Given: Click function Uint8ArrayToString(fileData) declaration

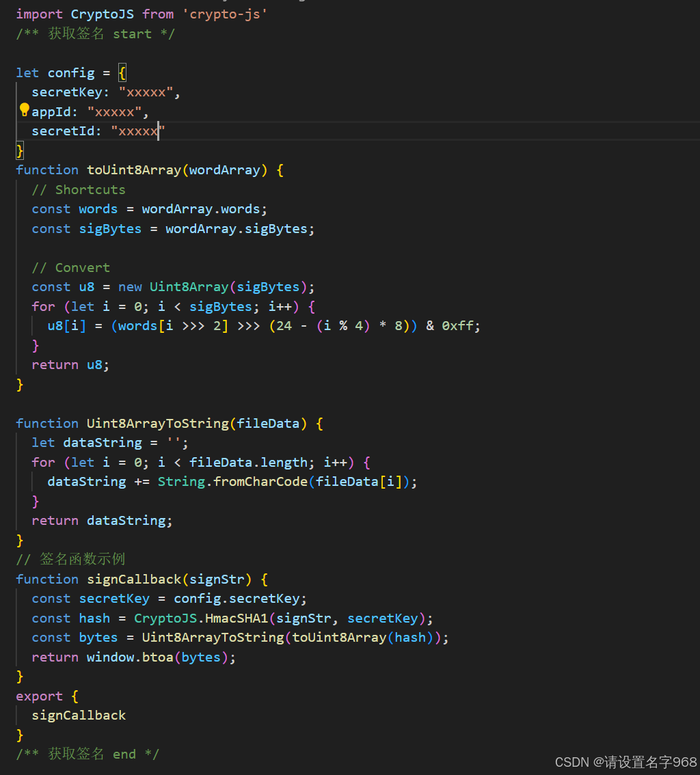Looking at the screenshot, I should point(170,424).
